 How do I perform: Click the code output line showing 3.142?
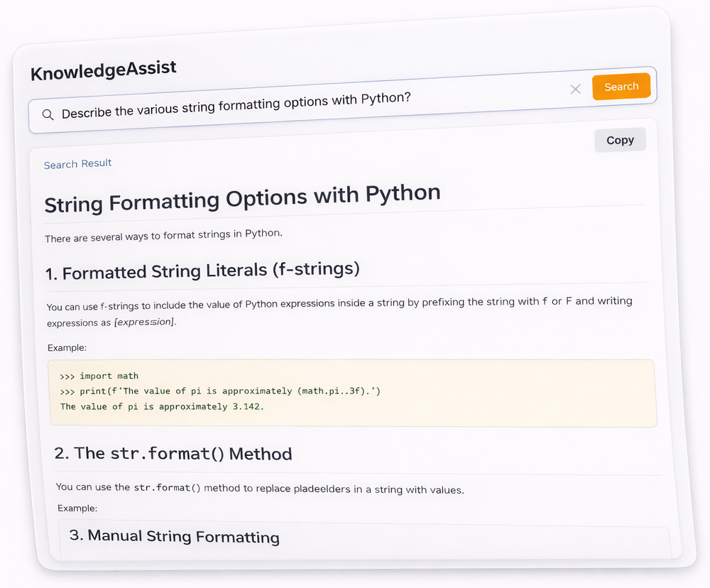tap(162, 407)
